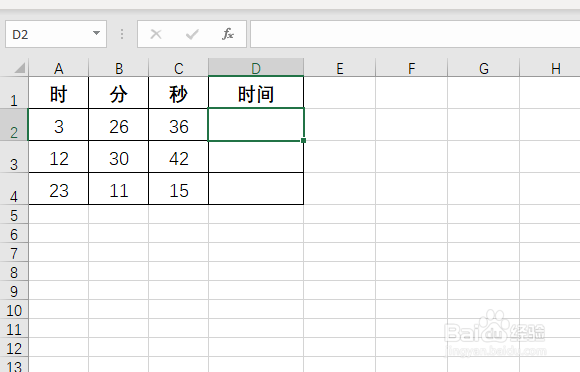The height and width of the screenshot is (372, 580).
Task: Click the Cancel X icon in formula bar
Action: click(x=156, y=34)
